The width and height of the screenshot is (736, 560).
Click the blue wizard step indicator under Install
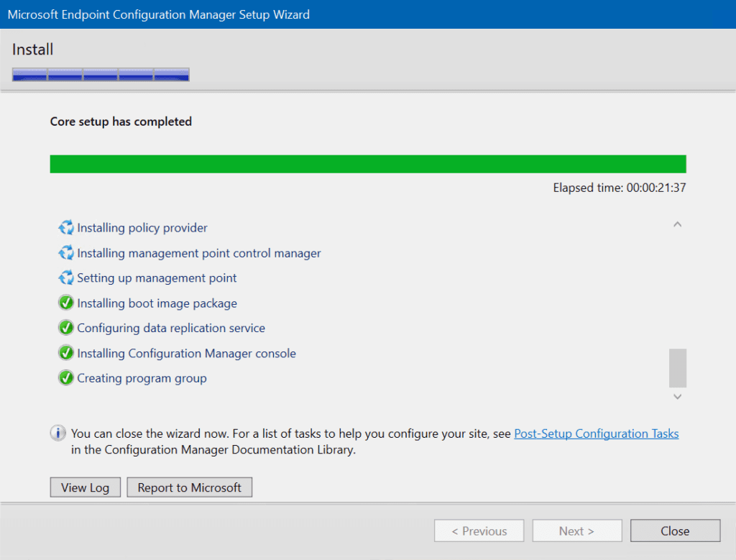click(x=101, y=75)
